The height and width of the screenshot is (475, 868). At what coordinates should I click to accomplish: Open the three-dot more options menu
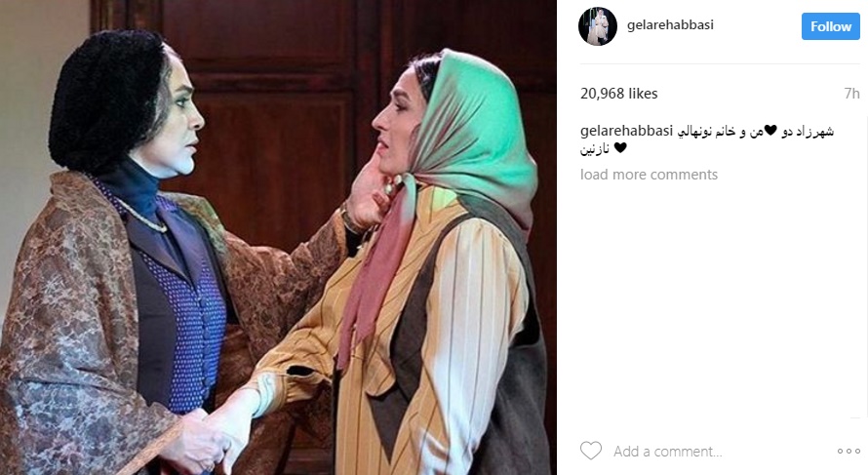(x=848, y=452)
